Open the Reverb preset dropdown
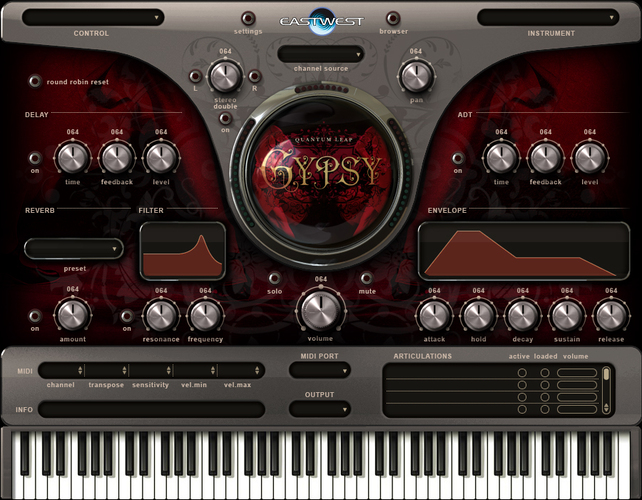This screenshot has height=500, width=642. point(74,249)
